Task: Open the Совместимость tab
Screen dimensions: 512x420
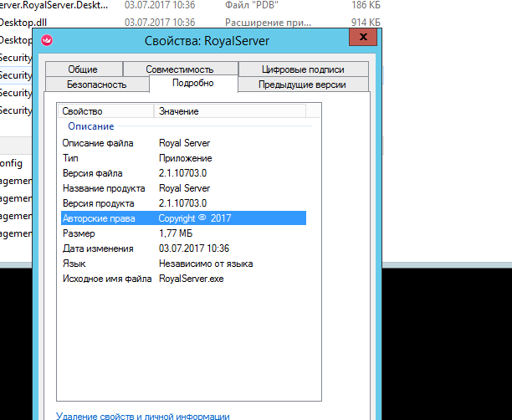Action: [179, 69]
